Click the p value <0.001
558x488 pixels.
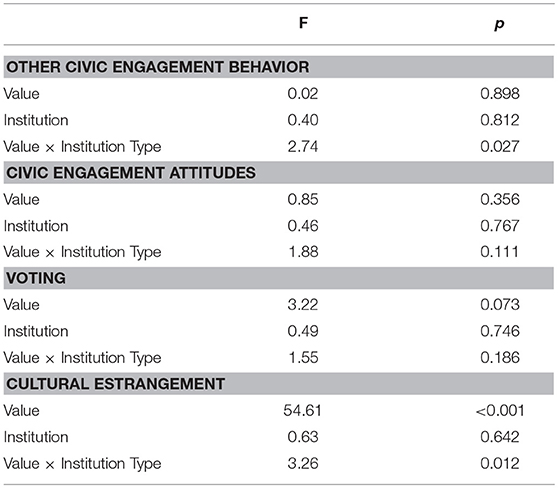coord(500,410)
